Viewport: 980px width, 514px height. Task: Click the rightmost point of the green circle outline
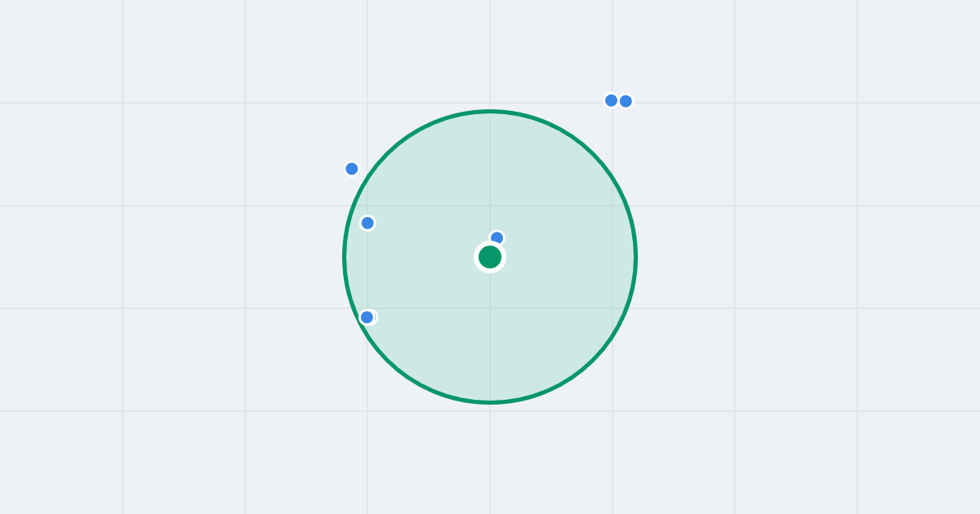pyautogui.click(x=635, y=257)
